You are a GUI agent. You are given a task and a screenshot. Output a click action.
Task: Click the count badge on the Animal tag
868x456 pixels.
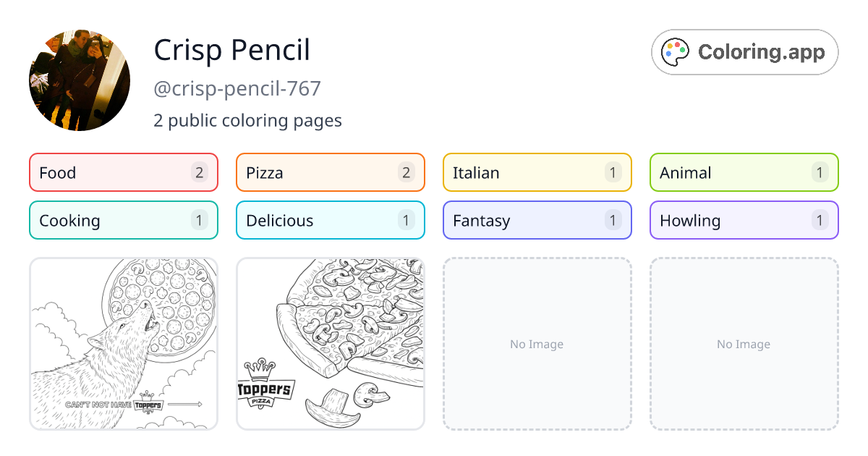(x=820, y=172)
